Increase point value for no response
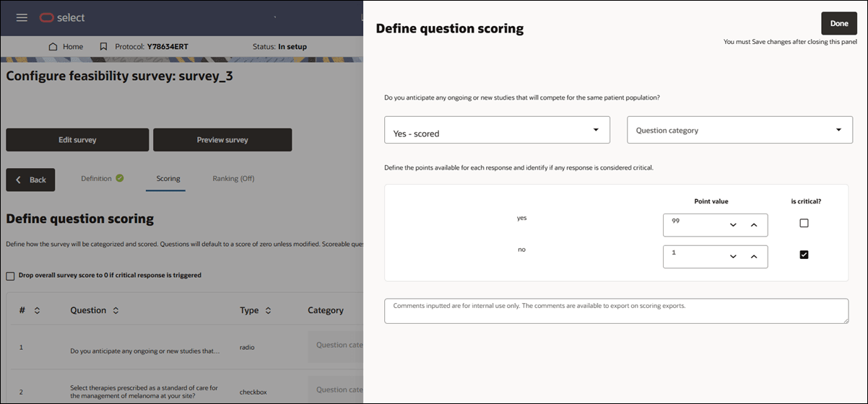 tap(753, 257)
